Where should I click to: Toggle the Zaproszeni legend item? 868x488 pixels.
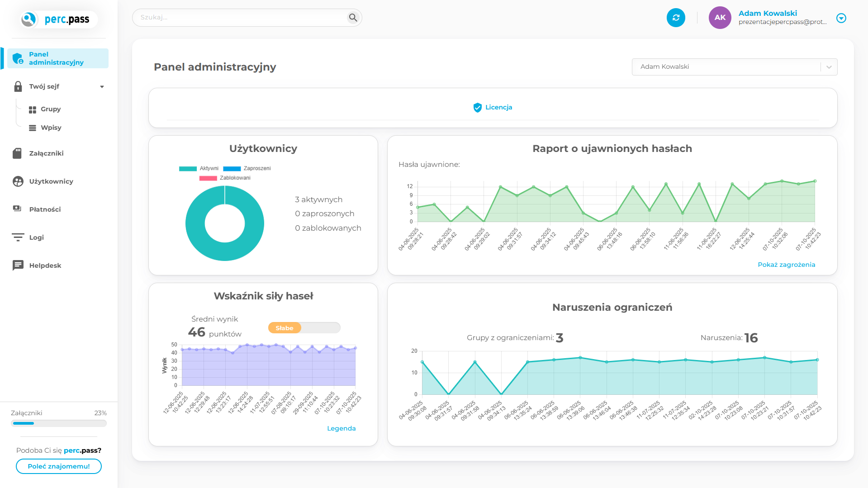247,168
